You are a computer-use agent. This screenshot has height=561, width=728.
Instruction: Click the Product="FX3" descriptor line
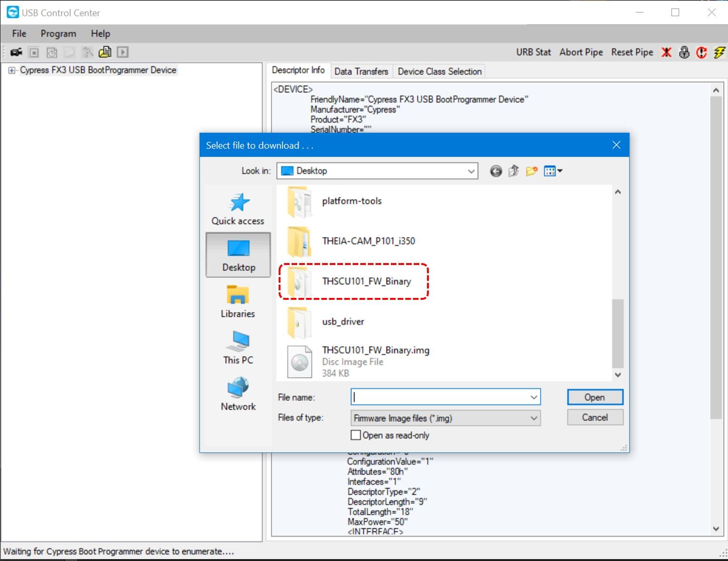[338, 119]
